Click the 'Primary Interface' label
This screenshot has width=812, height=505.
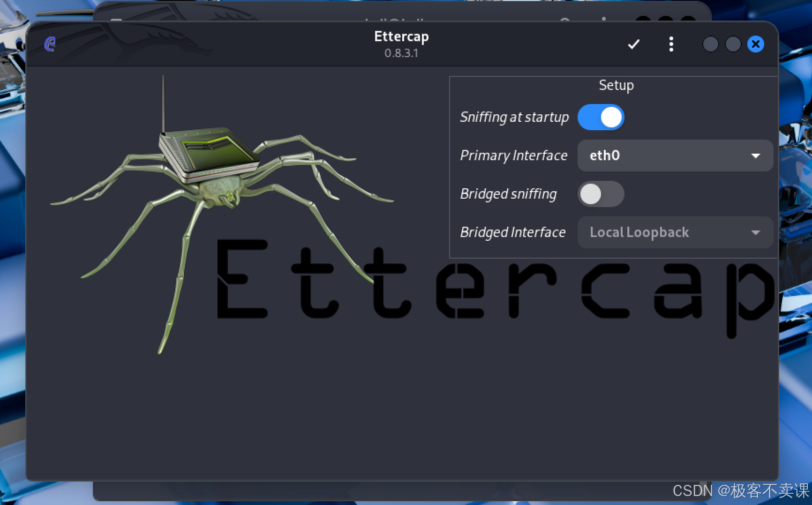coord(514,156)
